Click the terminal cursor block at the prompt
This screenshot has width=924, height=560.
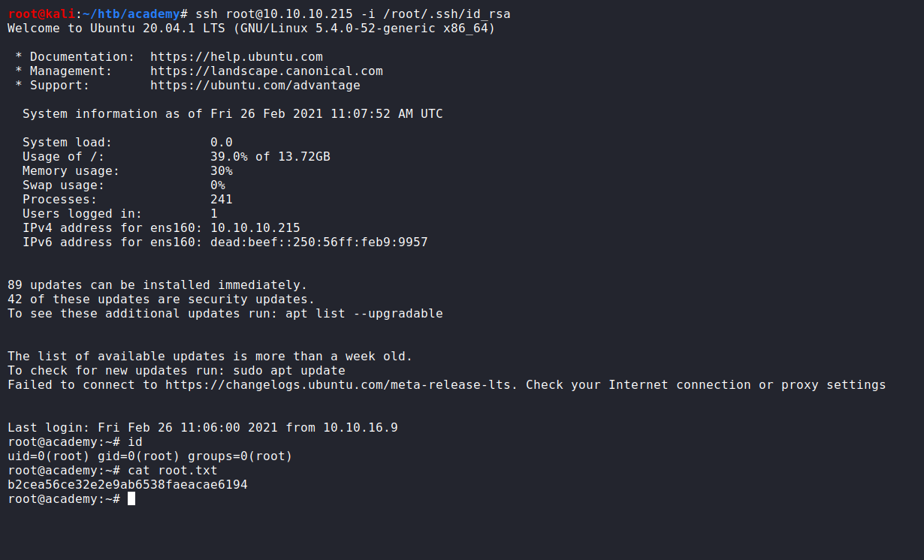(x=131, y=499)
